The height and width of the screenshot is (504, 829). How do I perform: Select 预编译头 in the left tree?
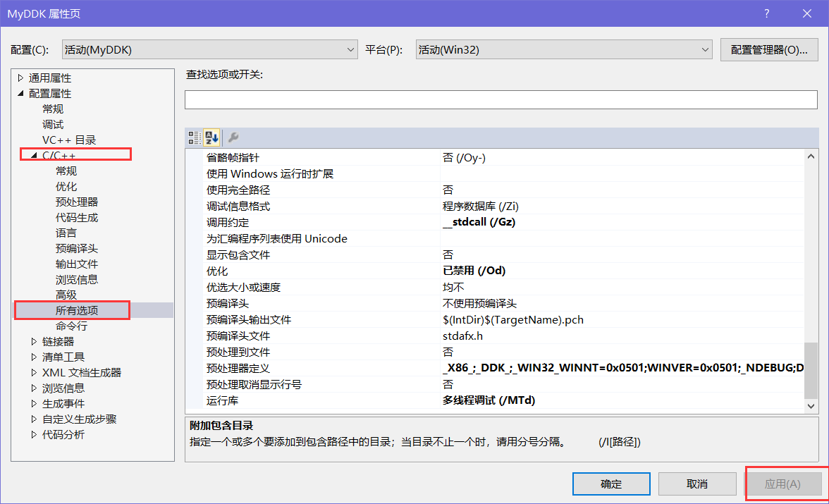pos(77,249)
